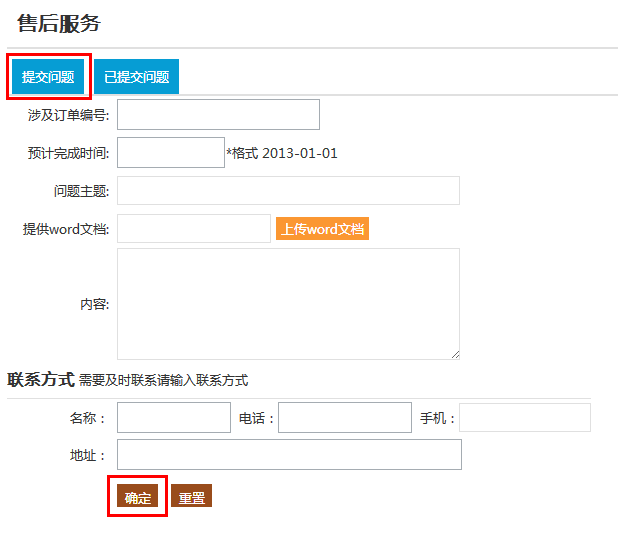This screenshot has height=537, width=618.
Task: Submit the form with 确定
Action: [x=138, y=497]
